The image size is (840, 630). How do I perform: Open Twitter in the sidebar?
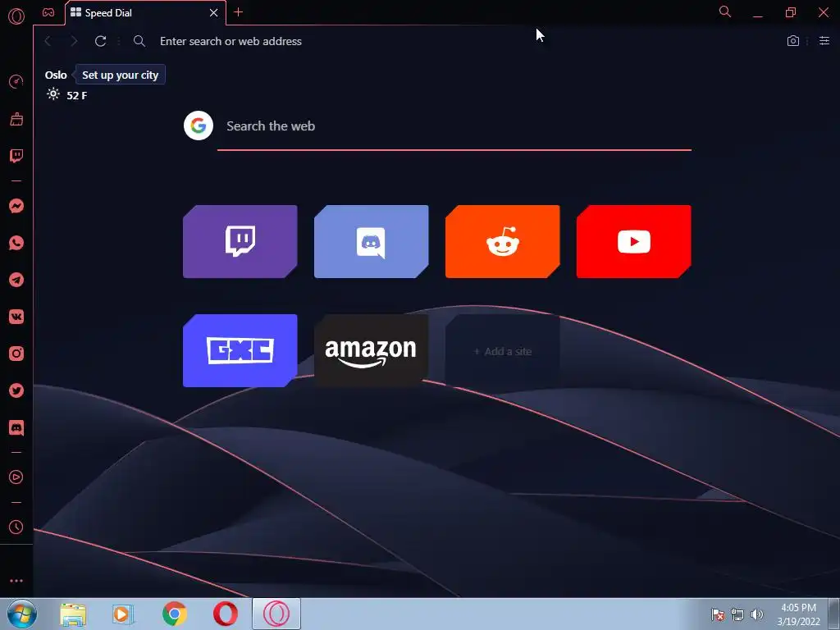16,390
